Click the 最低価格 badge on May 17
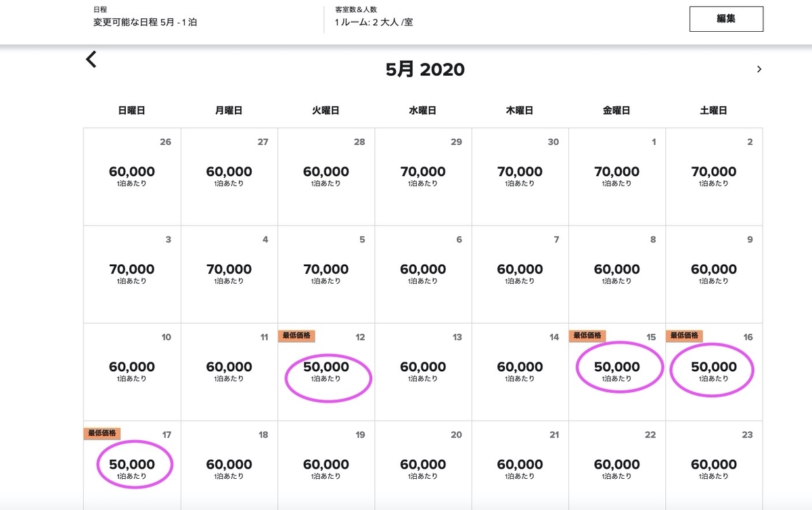812x510 pixels. (x=102, y=433)
